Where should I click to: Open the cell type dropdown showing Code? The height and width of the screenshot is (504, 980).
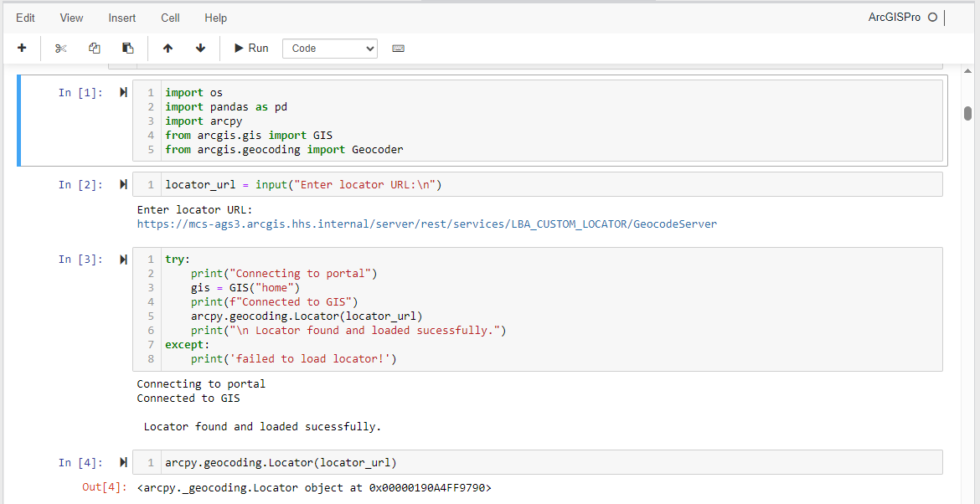[x=329, y=48]
